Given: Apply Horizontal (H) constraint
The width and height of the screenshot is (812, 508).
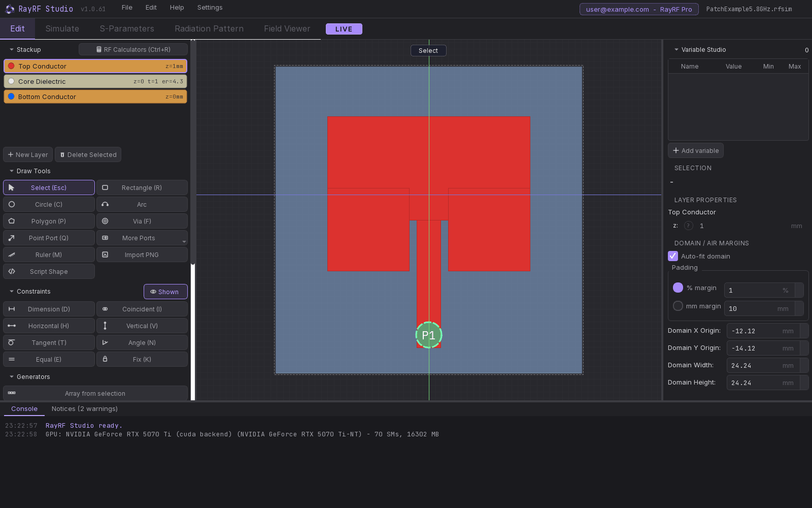Looking at the screenshot, I should click(x=49, y=326).
